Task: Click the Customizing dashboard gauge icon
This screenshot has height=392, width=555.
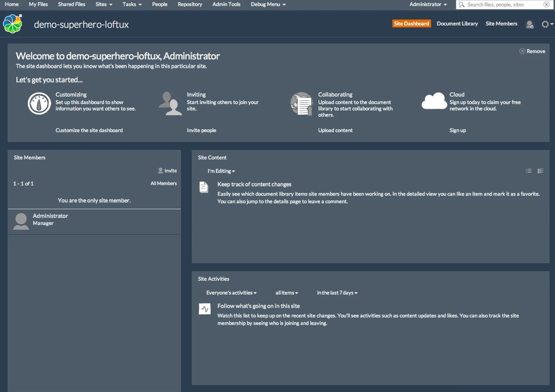Action: [39, 104]
